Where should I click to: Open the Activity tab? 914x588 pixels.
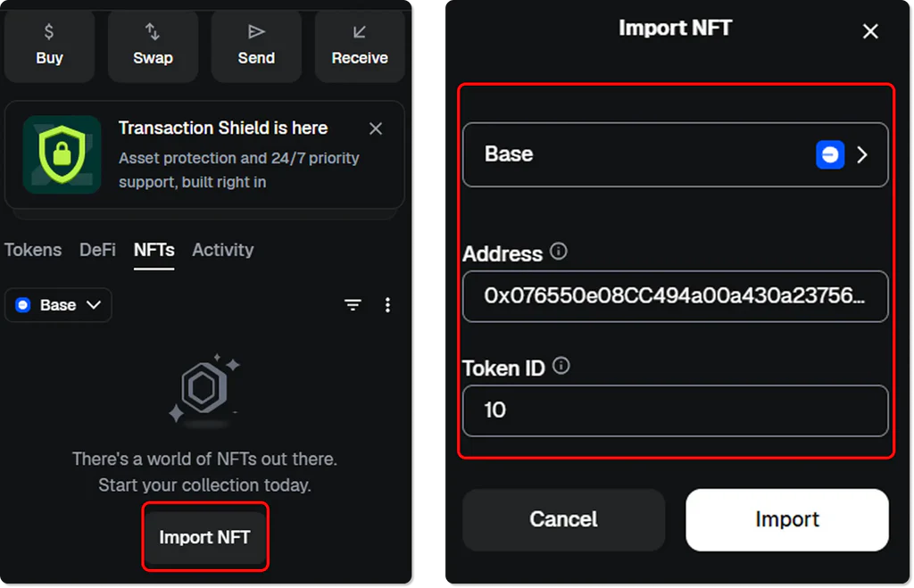[x=222, y=250]
